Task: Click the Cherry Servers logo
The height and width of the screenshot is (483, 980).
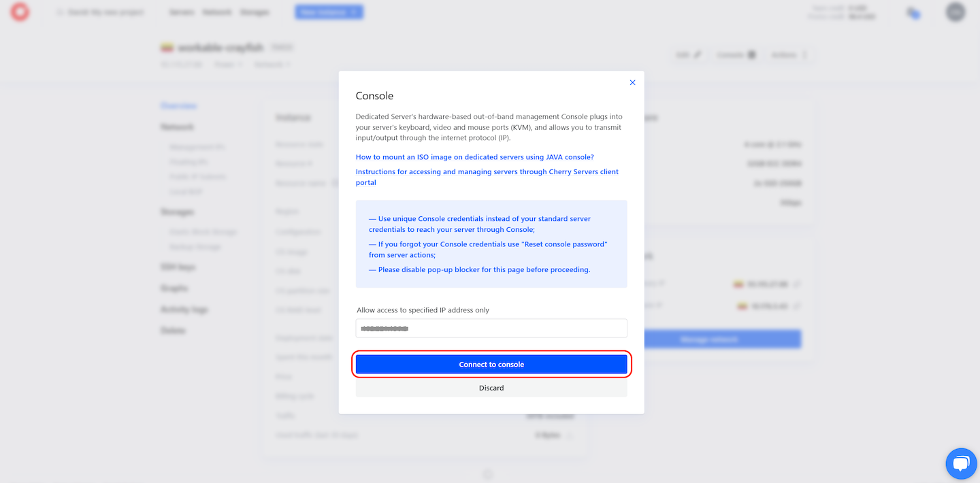Action: pyautogui.click(x=20, y=12)
